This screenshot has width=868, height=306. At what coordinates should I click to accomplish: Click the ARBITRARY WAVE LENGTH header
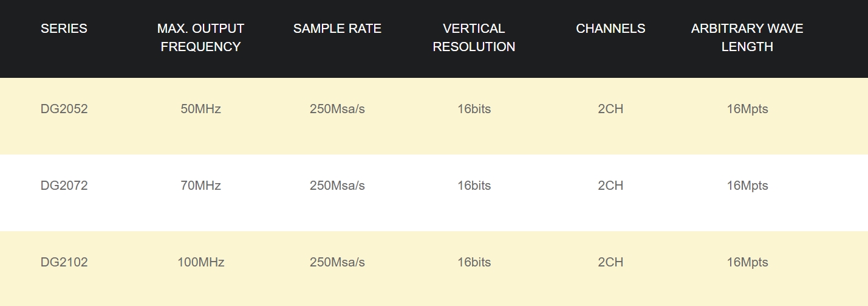click(x=747, y=38)
